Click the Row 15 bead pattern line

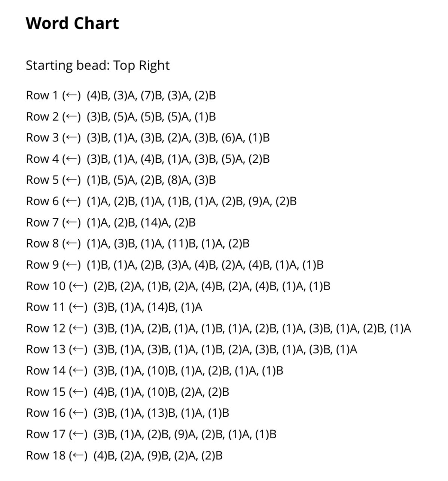pos(127,392)
